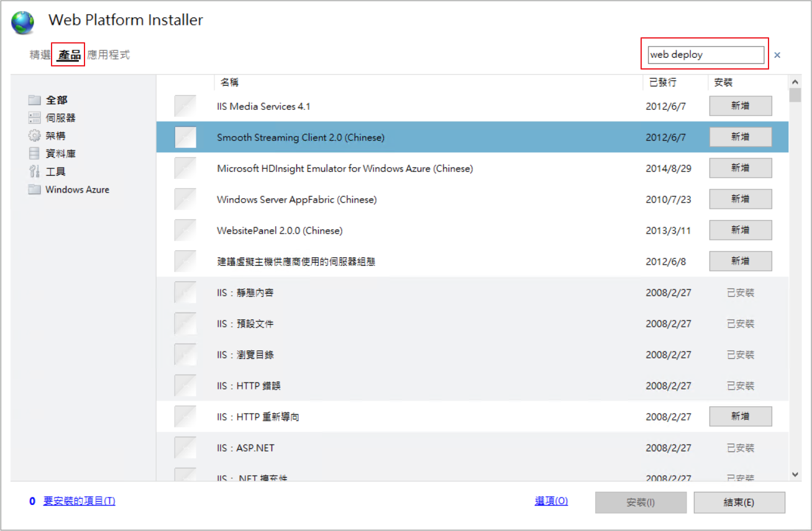Switch to the 精選 tab

(x=40, y=55)
